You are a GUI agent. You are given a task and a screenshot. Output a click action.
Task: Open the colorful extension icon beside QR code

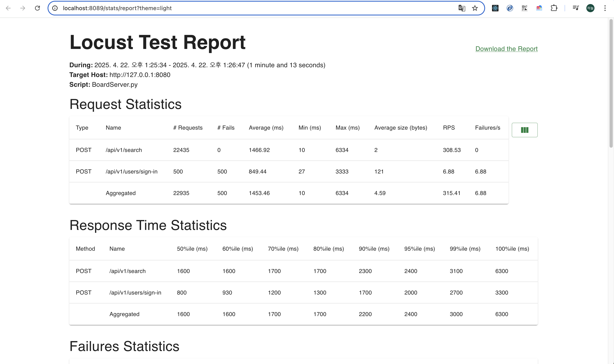539,8
